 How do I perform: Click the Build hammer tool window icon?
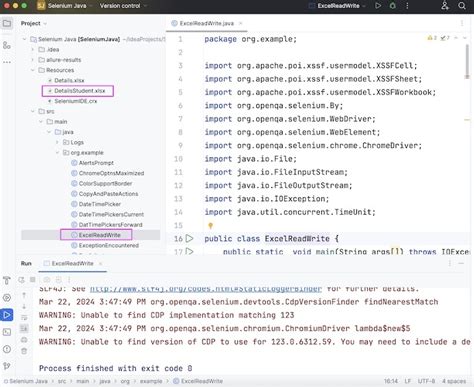[7, 281]
